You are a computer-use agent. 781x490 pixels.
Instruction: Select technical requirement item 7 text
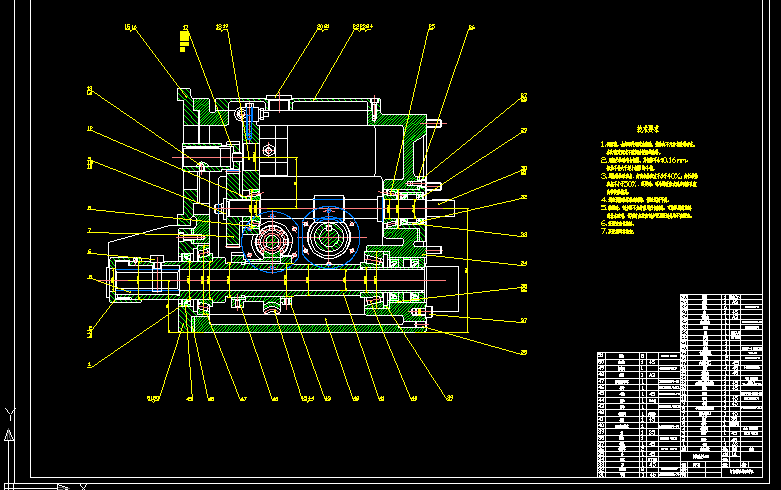[x=623, y=230]
